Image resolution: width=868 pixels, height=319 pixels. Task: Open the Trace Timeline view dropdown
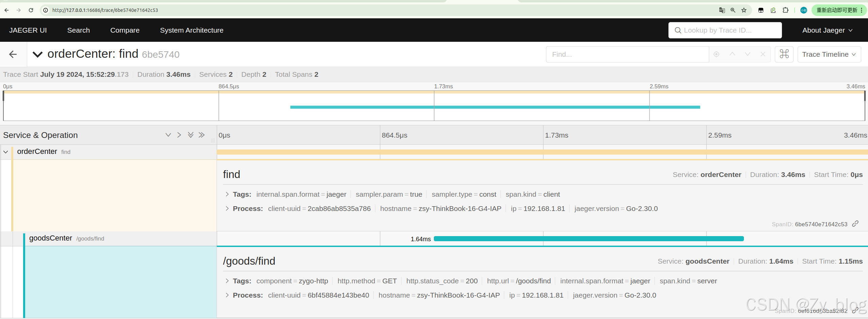[x=829, y=54]
